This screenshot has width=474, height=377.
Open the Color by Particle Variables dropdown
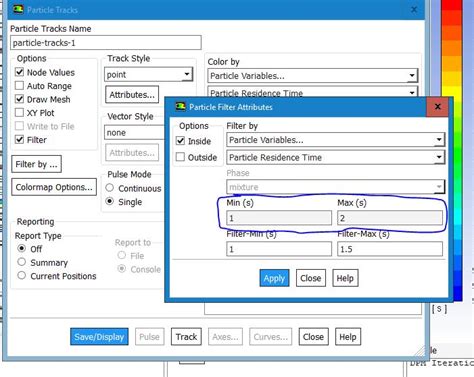pyautogui.click(x=312, y=76)
